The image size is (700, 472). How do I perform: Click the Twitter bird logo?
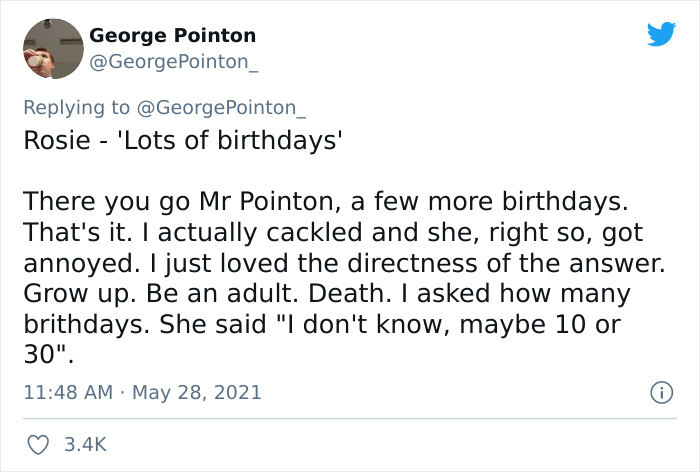pyautogui.click(x=661, y=34)
